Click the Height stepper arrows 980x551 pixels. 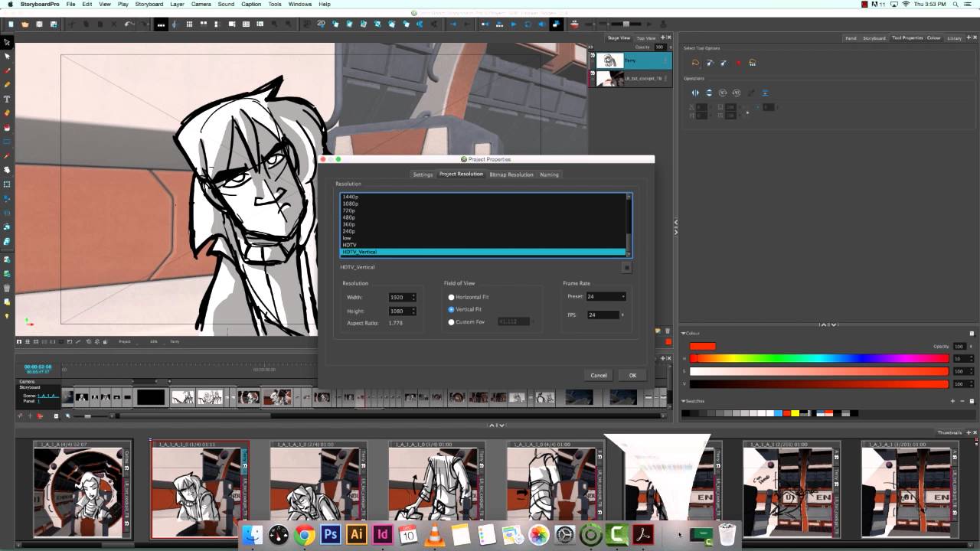[413, 311]
